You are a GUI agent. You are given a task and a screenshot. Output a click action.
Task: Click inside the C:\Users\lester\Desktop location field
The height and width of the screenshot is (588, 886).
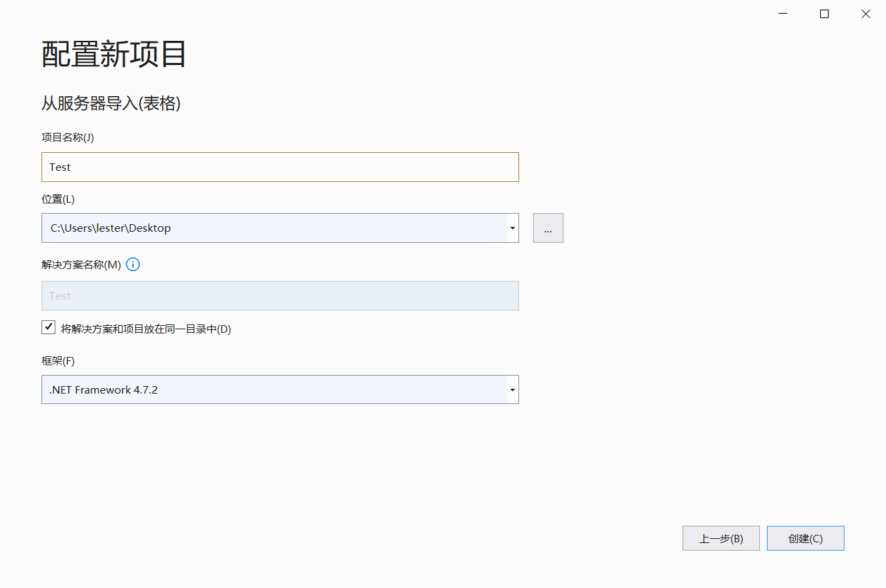pyautogui.click(x=274, y=228)
